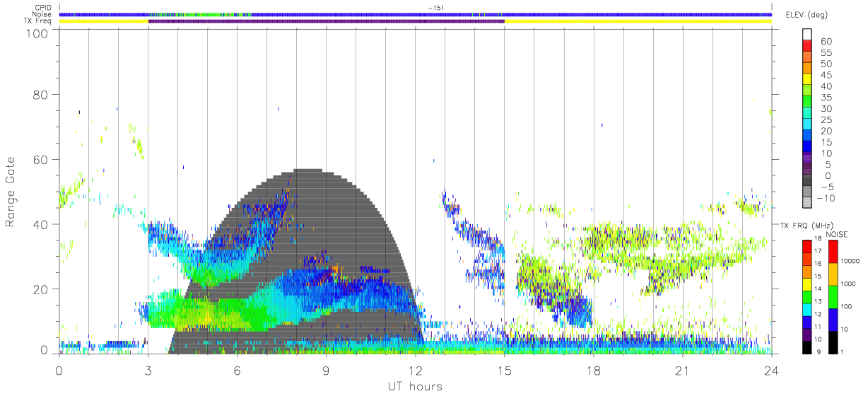868x401 pixels.
Task: Select the light grey bottom swatch of ELEV colorbar
Action: (807, 203)
